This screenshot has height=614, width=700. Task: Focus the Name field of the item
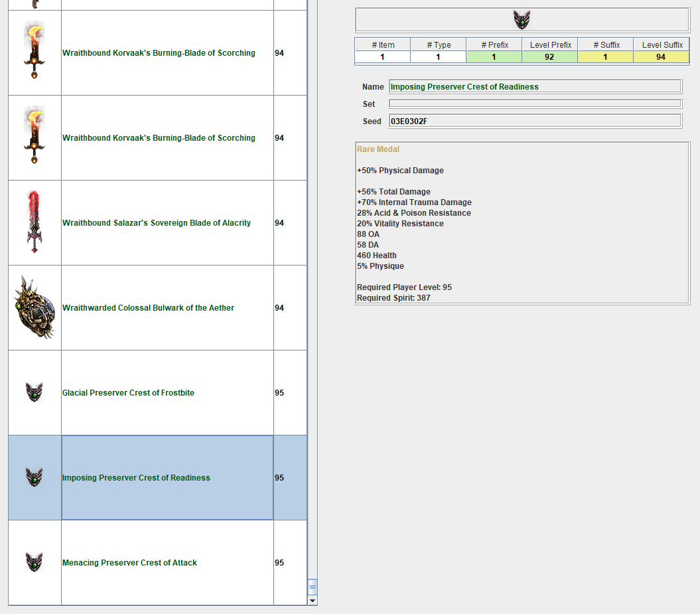pos(534,87)
